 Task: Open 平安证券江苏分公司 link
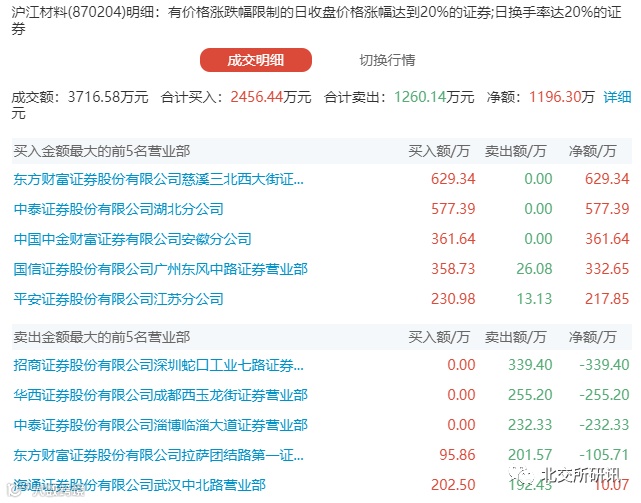119,299
